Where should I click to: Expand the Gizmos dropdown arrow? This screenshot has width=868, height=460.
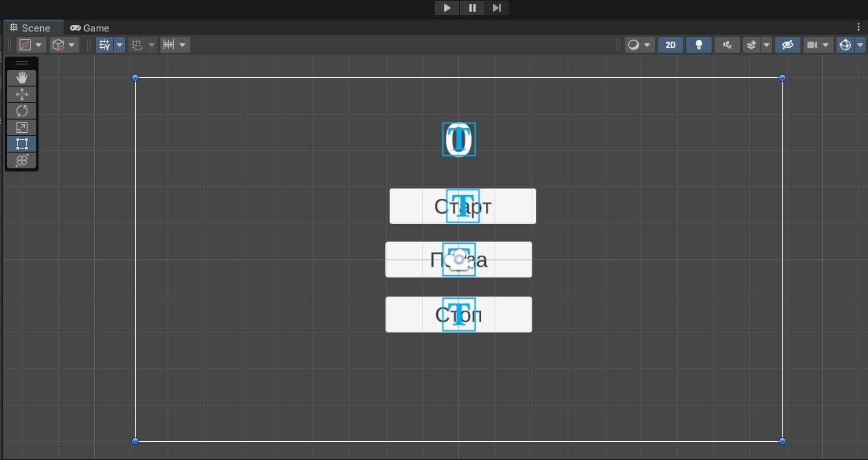click(860, 45)
